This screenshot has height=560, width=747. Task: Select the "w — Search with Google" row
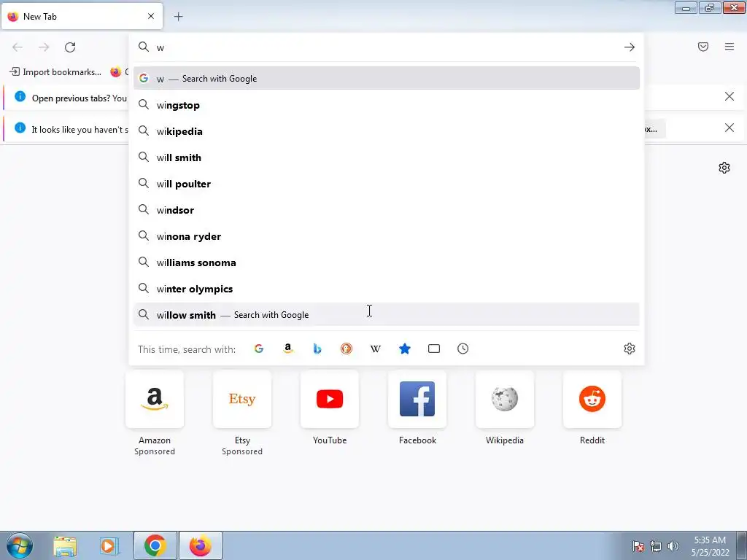[387, 79]
